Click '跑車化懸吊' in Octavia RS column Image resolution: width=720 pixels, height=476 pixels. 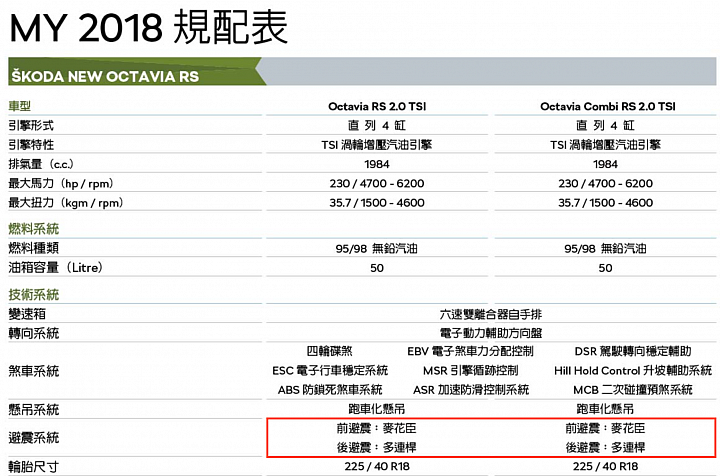[377, 409]
